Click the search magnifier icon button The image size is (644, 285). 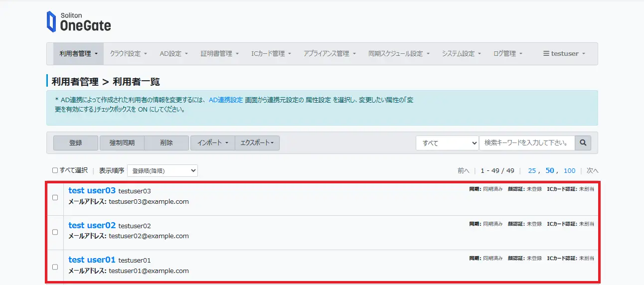(x=582, y=143)
